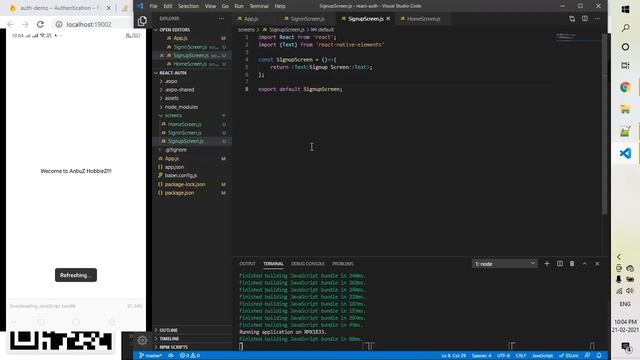Reload the browser page at localhost

click(x=40, y=24)
